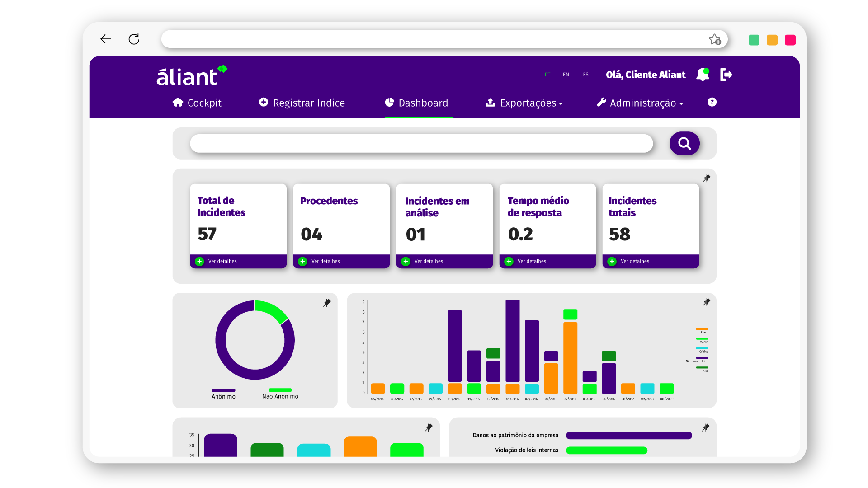Image resolution: width=868 pixels, height=488 pixels.
Task: Pin the bottom-left bar chart panel
Action: point(429,427)
